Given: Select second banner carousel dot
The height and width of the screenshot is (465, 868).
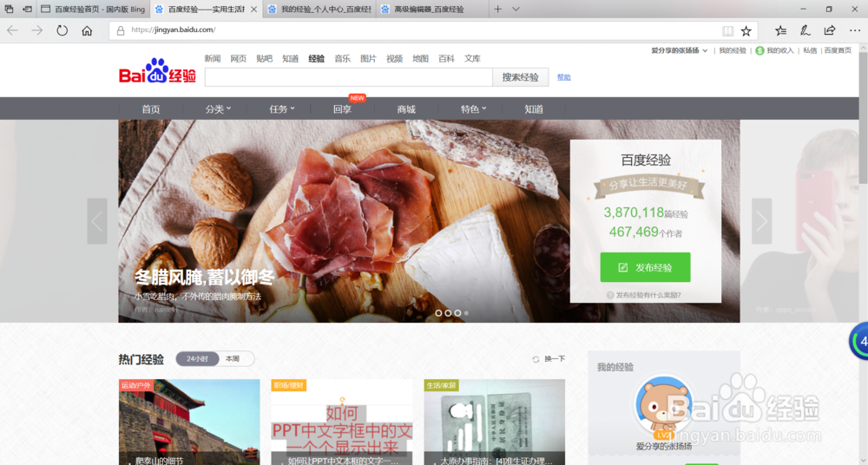Looking at the screenshot, I should click(x=448, y=313).
